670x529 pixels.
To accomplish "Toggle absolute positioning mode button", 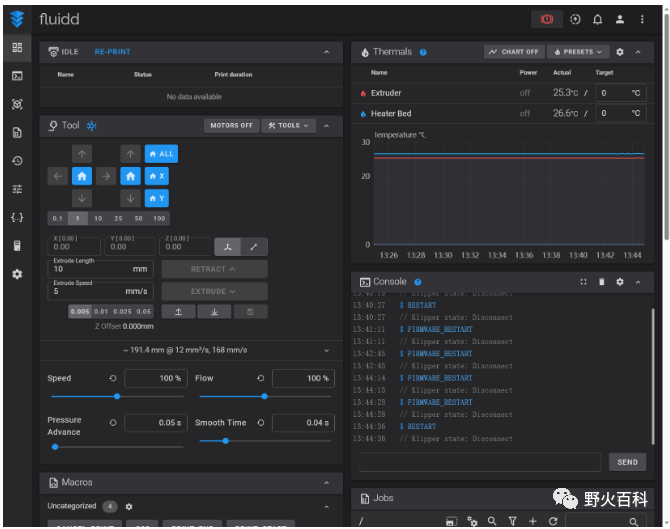I will coord(228,247).
